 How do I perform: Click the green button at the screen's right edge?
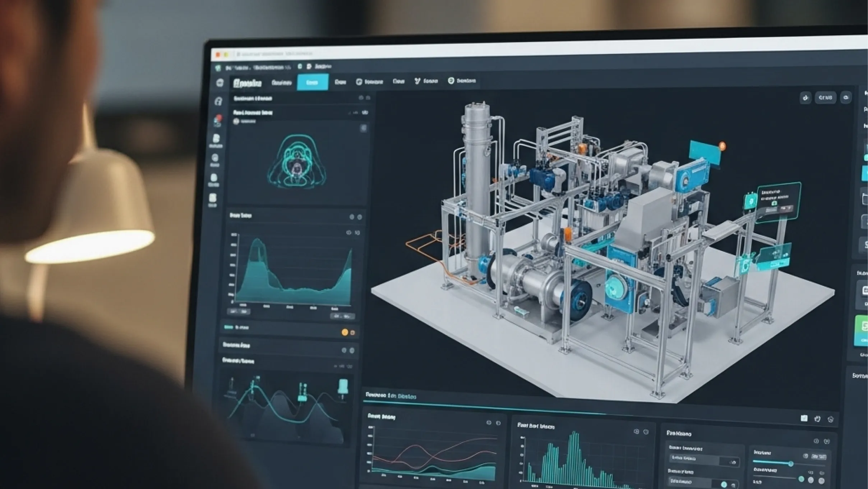coord(862,331)
